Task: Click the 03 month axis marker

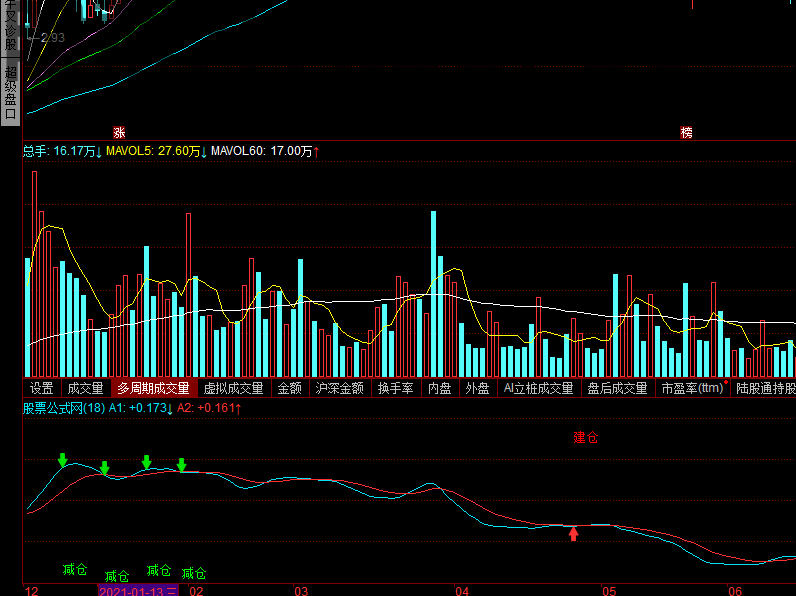Action: click(x=301, y=591)
